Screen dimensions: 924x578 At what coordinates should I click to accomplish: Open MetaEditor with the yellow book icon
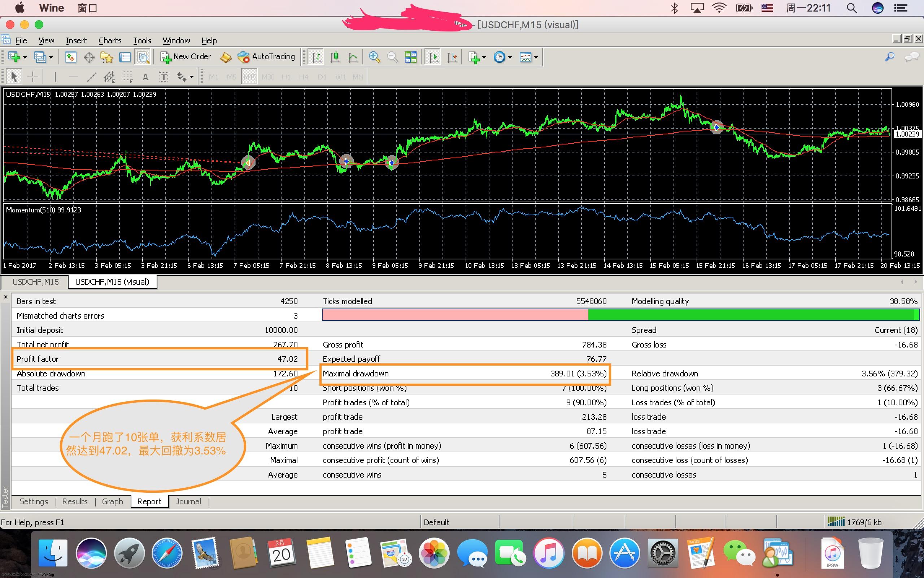tap(226, 57)
